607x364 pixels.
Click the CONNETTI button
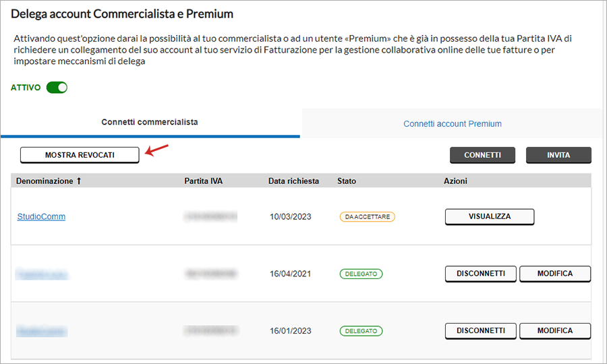(482, 155)
